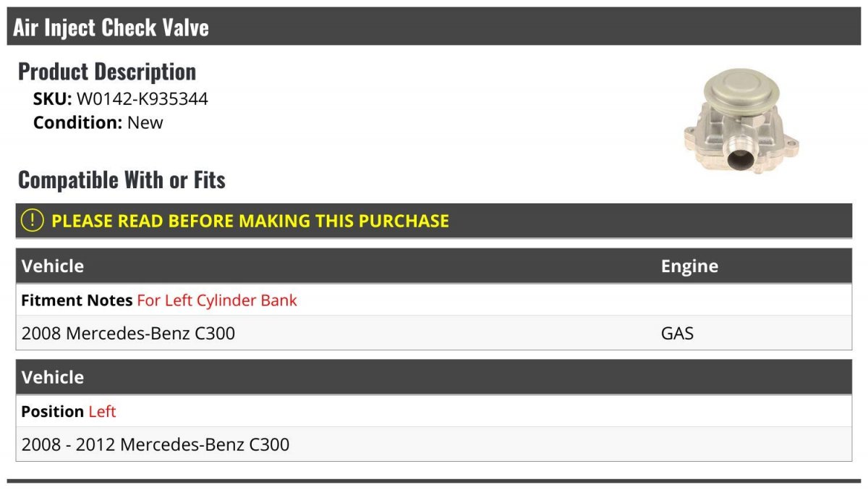The height and width of the screenshot is (490, 868).
Task: Click the 'Position' label
Action: [x=52, y=411]
